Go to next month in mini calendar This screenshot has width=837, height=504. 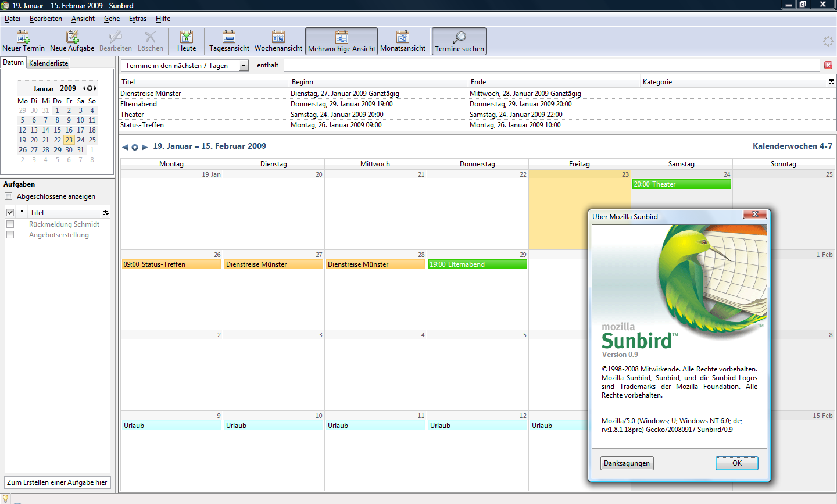click(x=95, y=88)
